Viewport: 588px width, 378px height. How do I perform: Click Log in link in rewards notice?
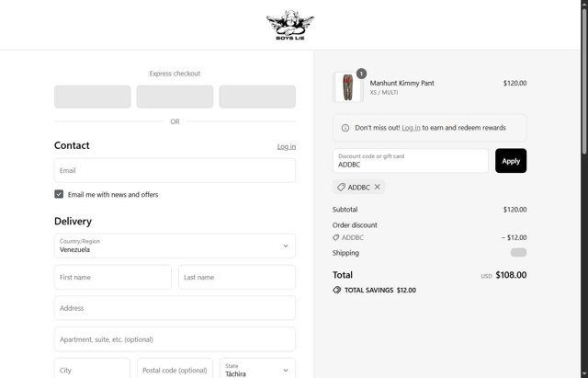pos(411,128)
